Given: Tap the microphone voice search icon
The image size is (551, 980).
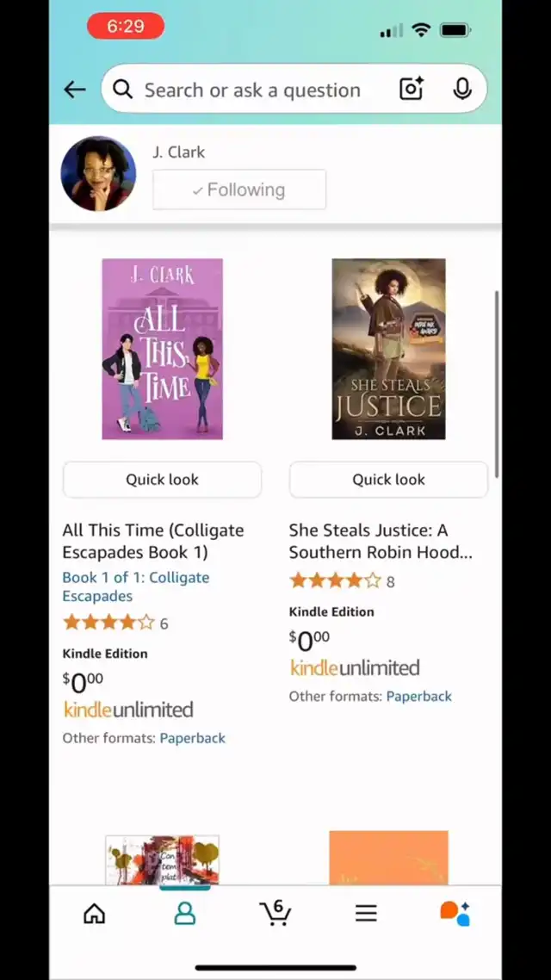Looking at the screenshot, I should (x=461, y=90).
